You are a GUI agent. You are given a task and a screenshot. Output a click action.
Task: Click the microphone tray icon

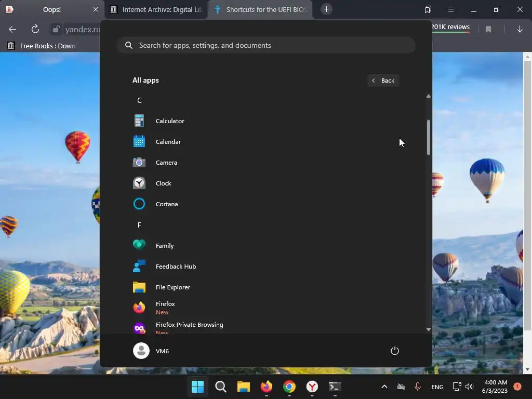pyautogui.click(x=418, y=387)
